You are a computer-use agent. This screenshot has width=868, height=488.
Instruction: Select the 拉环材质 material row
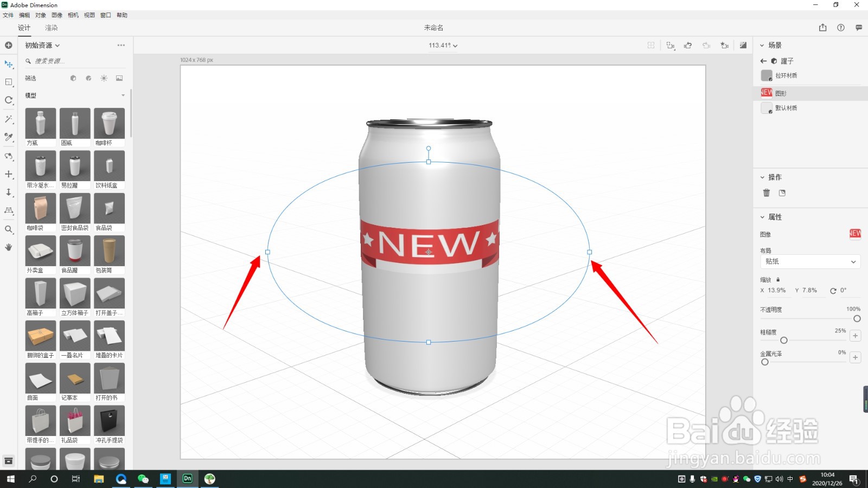point(810,75)
